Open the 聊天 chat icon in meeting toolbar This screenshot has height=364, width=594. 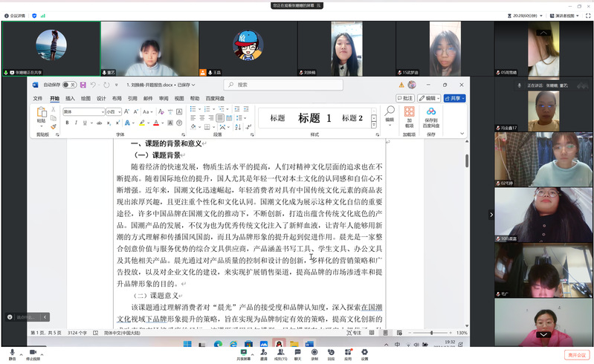pyautogui.click(x=297, y=353)
